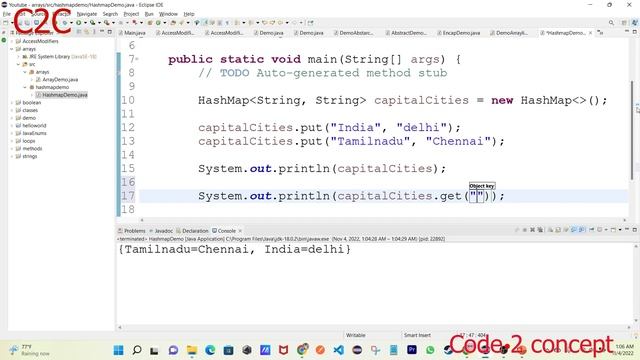Open the Help menu

click(x=189, y=14)
